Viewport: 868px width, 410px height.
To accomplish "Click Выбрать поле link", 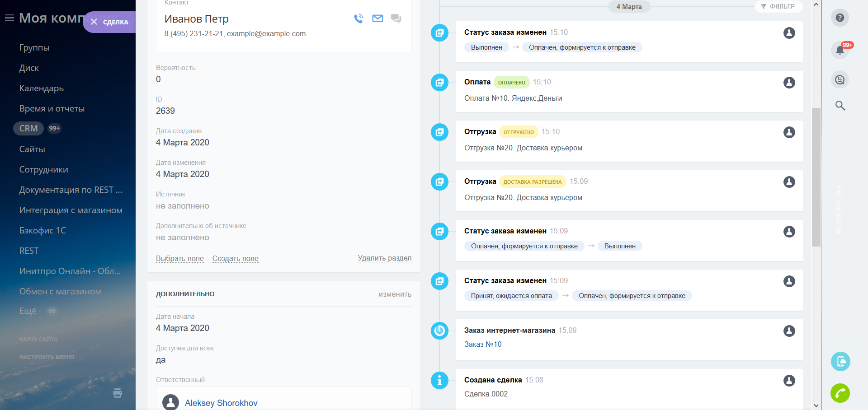I will pyautogui.click(x=180, y=259).
